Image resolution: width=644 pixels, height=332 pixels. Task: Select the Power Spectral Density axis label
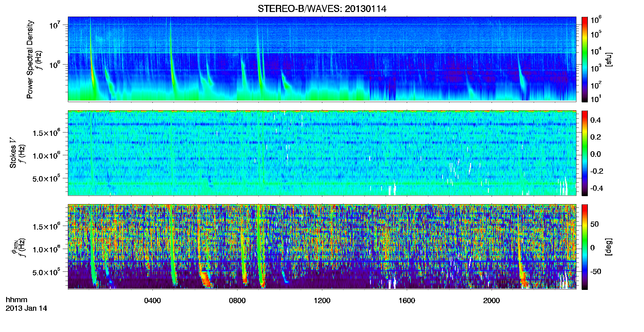(x=30, y=59)
